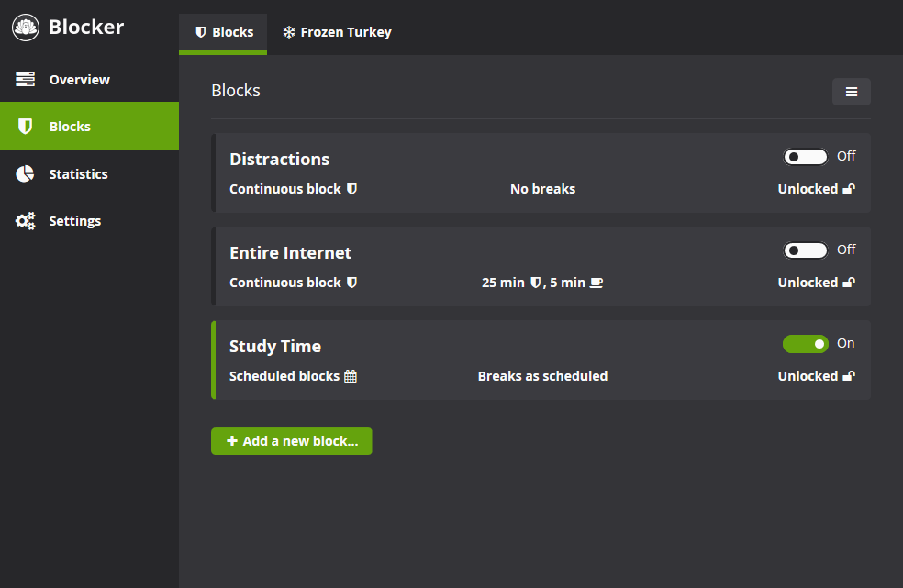
Task: Click the Entire Internet coffee break icon
Action: (x=596, y=283)
